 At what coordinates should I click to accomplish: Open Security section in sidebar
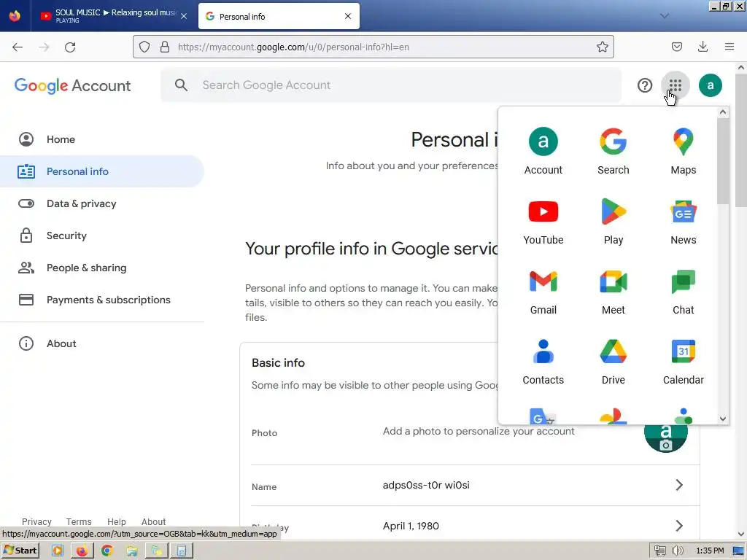coord(102,236)
